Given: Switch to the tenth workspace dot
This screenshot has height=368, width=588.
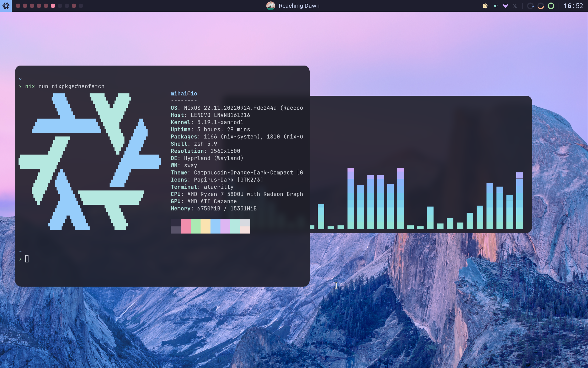Looking at the screenshot, I should 81,6.
